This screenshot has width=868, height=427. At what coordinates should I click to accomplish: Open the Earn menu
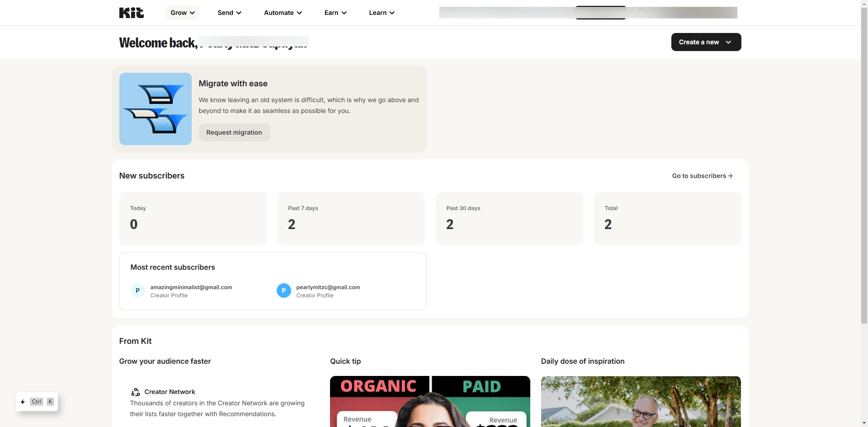335,13
